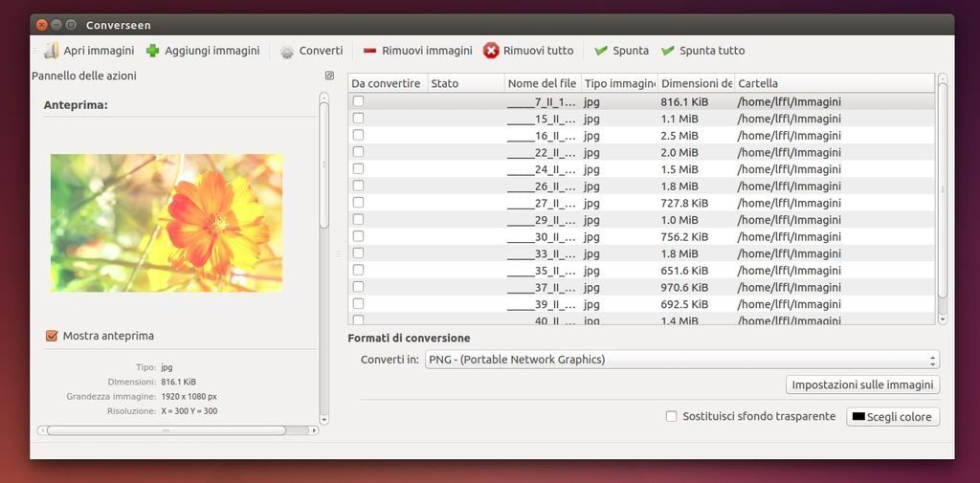980x483 pixels.
Task: Open Impostazioni sulle immagini
Action: tap(862, 384)
